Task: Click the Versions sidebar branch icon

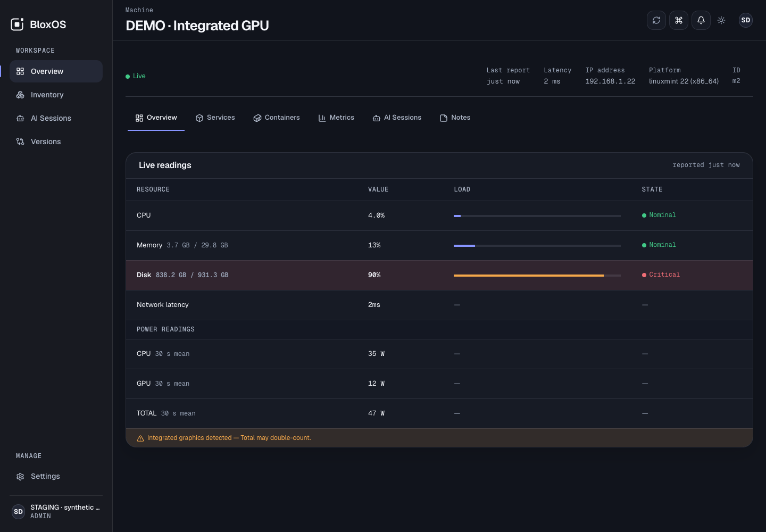Action: 20,142
